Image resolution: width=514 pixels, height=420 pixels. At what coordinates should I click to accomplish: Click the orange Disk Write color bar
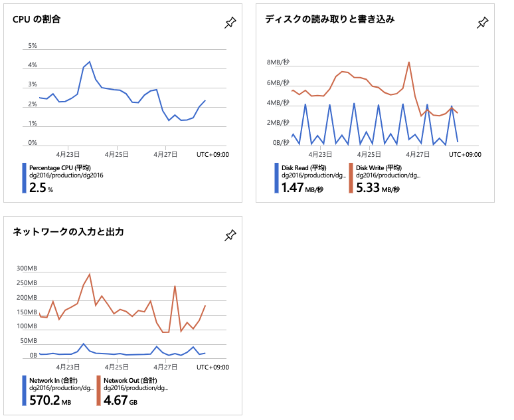coord(351,179)
